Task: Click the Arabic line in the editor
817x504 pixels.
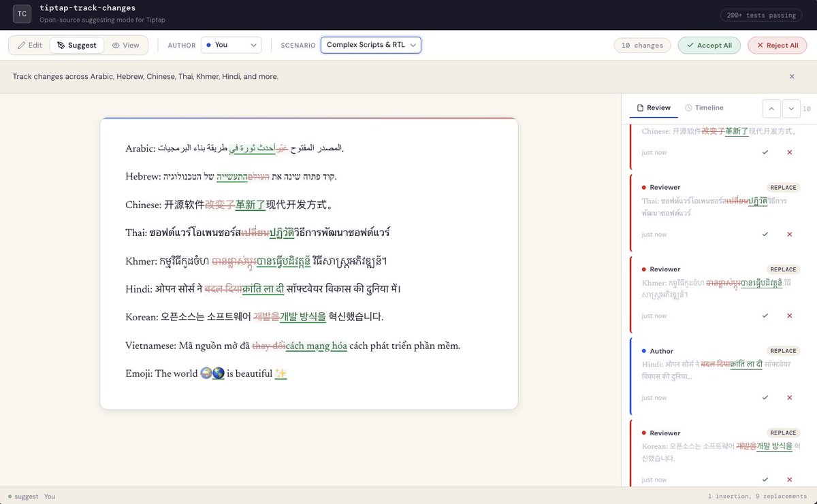Action: [235, 148]
